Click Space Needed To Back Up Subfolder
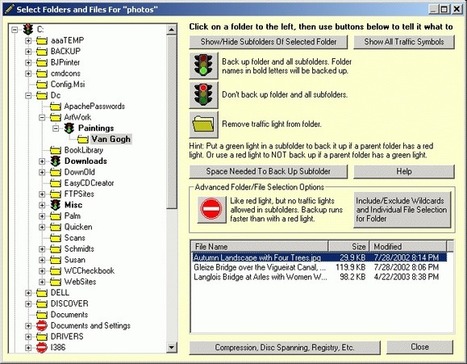This screenshot has height=364, width=467. (x=268, y=171)
